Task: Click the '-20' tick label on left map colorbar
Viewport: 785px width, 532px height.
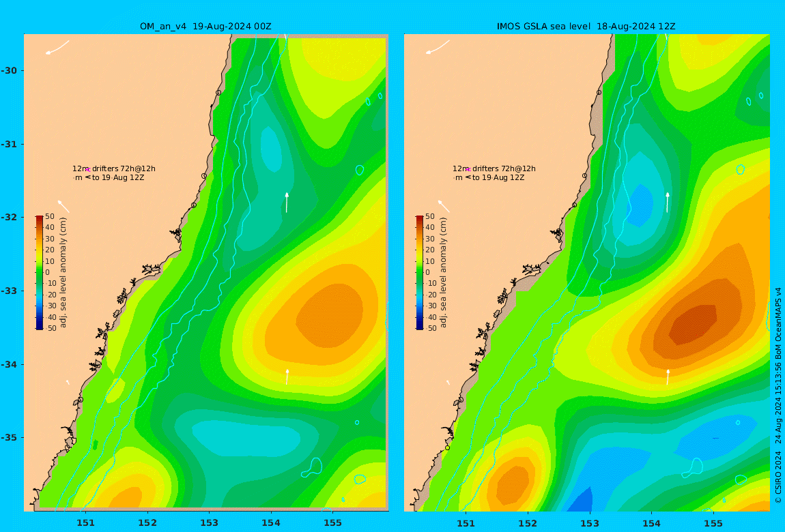Action: tap(51, 295)
